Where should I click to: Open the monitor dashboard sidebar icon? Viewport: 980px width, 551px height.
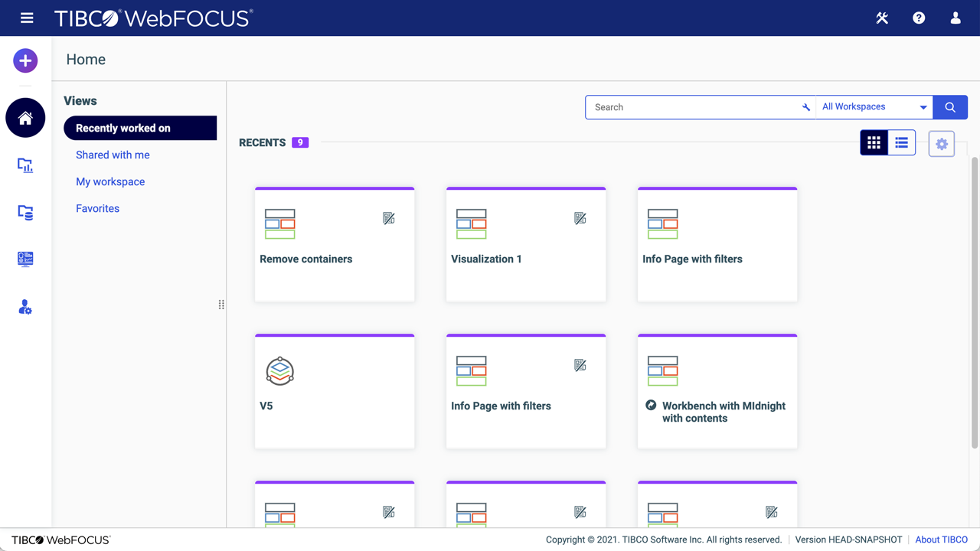tap(25, 259)
